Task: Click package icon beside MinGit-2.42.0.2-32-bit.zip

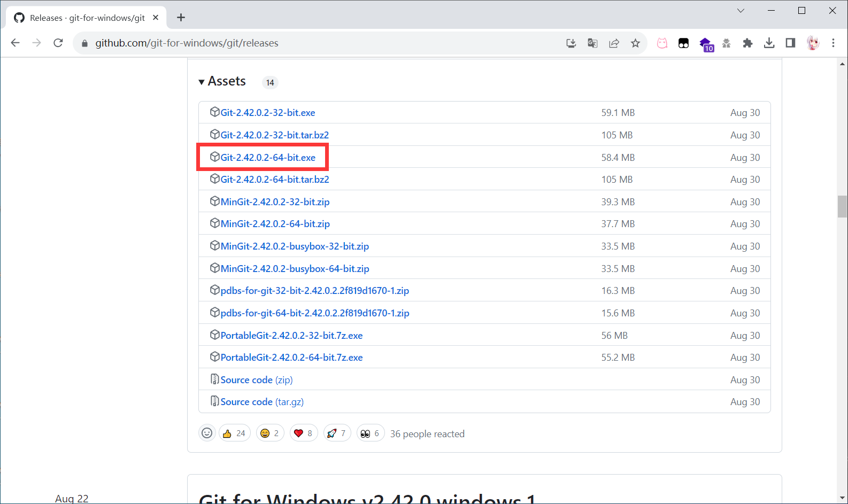Action: (214, 201)
